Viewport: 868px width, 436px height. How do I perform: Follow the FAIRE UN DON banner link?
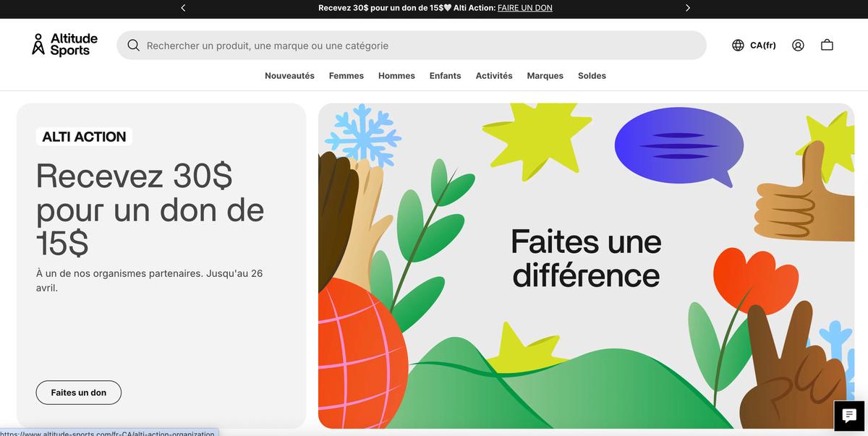[524, 8]
